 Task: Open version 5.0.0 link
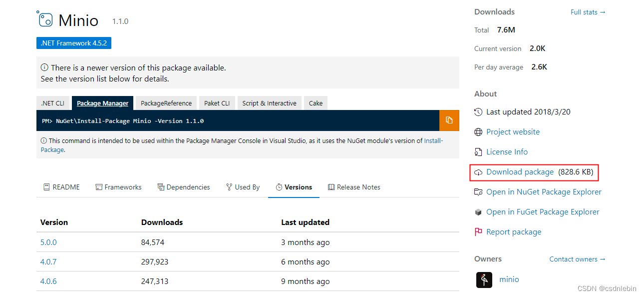point(48,242)
